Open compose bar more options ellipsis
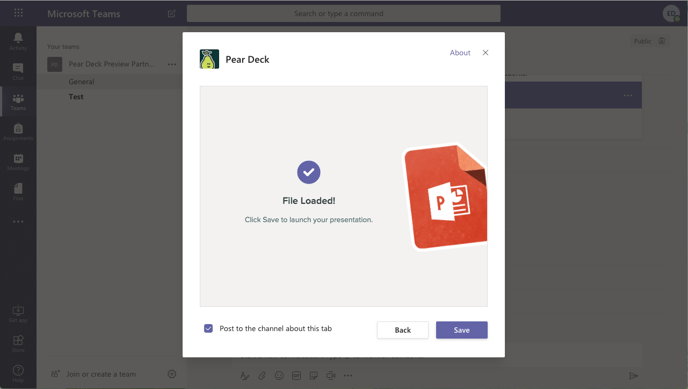Image resolution: width=688 pixels, height=389 pixels. pyautogui.click(x=348, y=375)
